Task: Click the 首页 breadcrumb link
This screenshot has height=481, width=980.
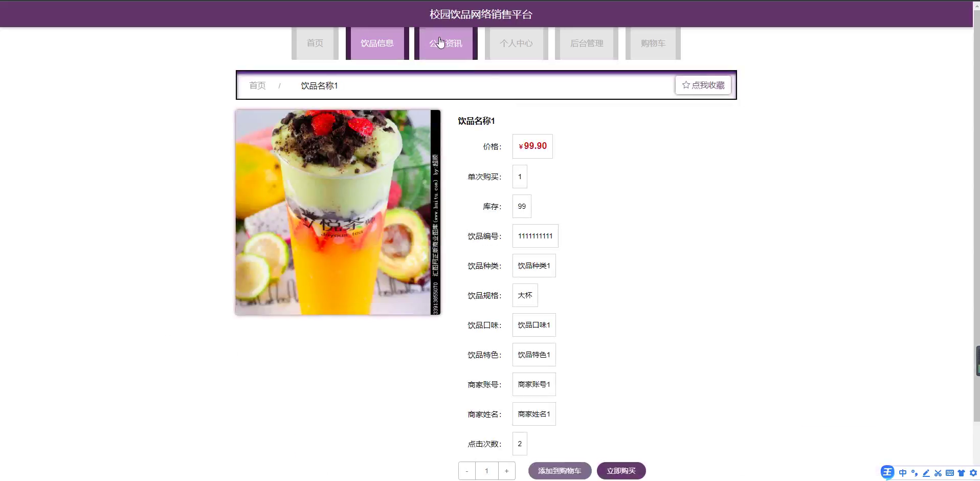Action: (257, 85)
